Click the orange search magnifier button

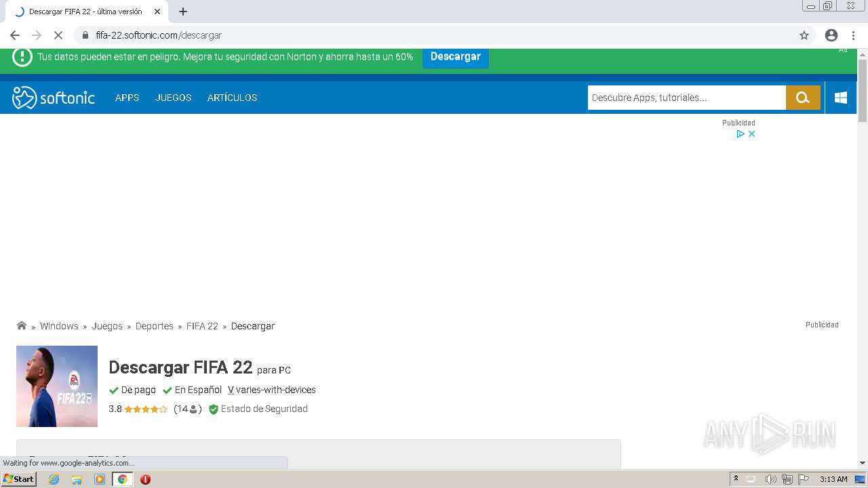[x=803, y=98]
